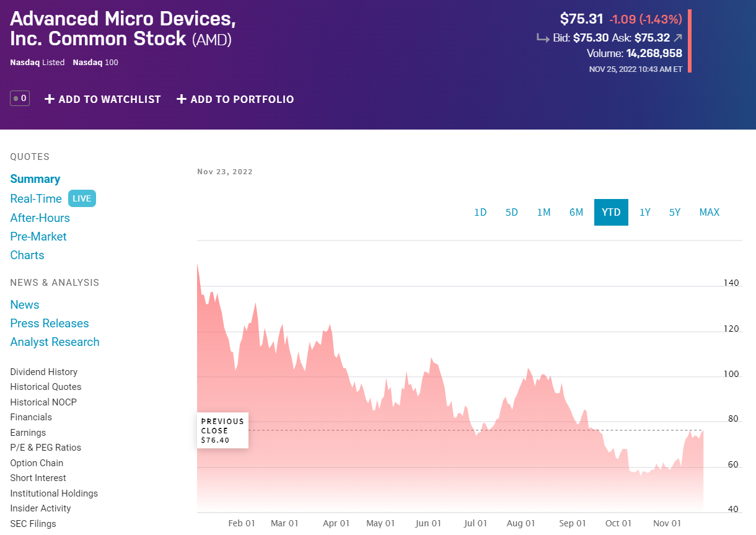Screen dimensions: 756x535
Task: Click the price change -1.09 (-1.43%)
Action: pos(646,19)
